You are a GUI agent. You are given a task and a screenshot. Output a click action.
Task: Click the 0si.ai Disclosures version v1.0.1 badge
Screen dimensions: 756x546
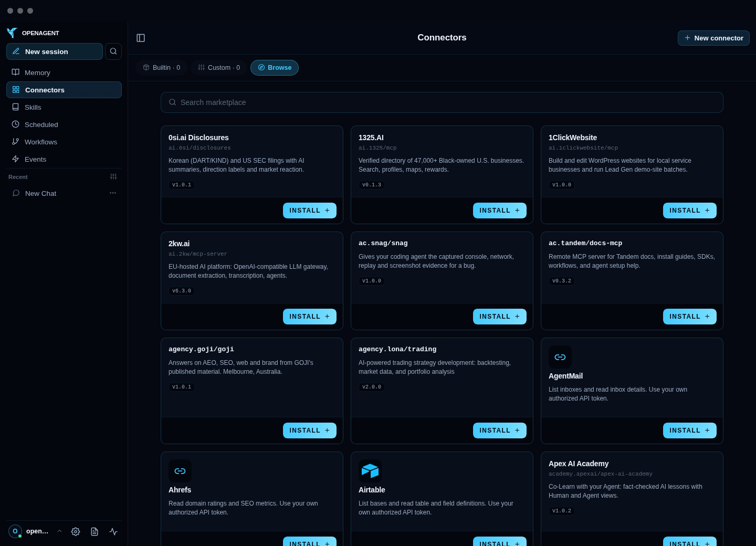[x=182, y=185]
